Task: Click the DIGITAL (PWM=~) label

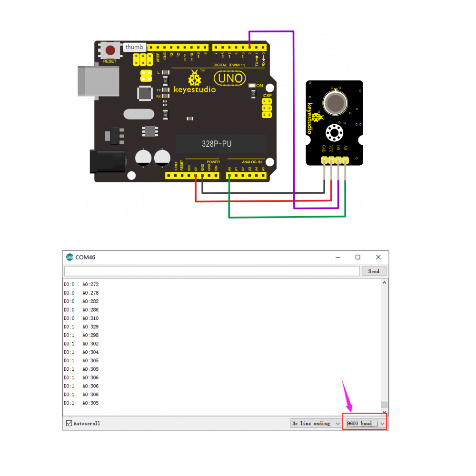Action: pyautogui.click(x=229, y=65)
